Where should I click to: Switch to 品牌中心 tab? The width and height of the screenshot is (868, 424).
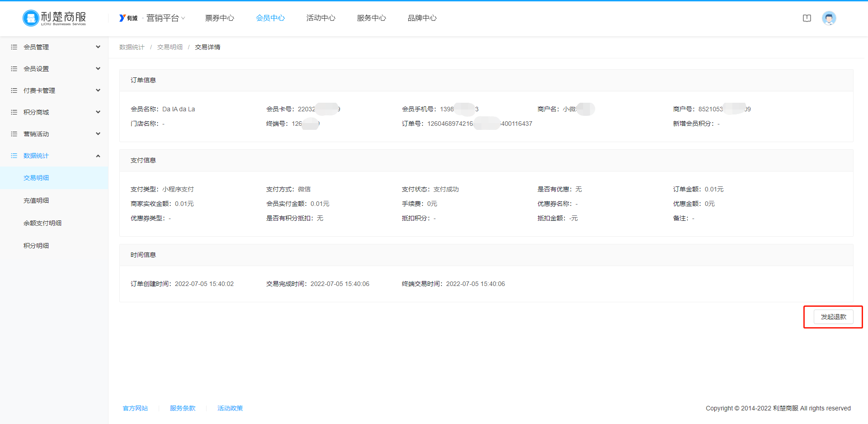pos(422,18)
